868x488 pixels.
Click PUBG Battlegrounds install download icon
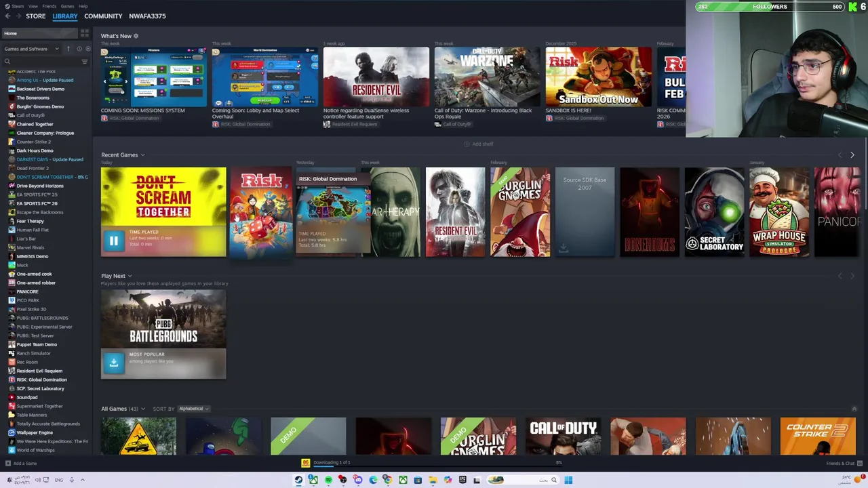click(113, 363)
